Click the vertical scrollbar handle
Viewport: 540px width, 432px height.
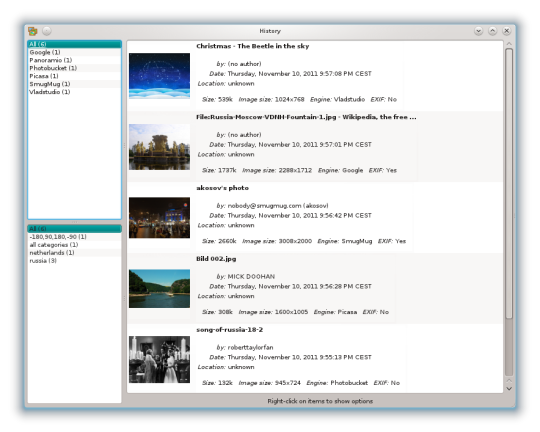[x=509, y=183]
